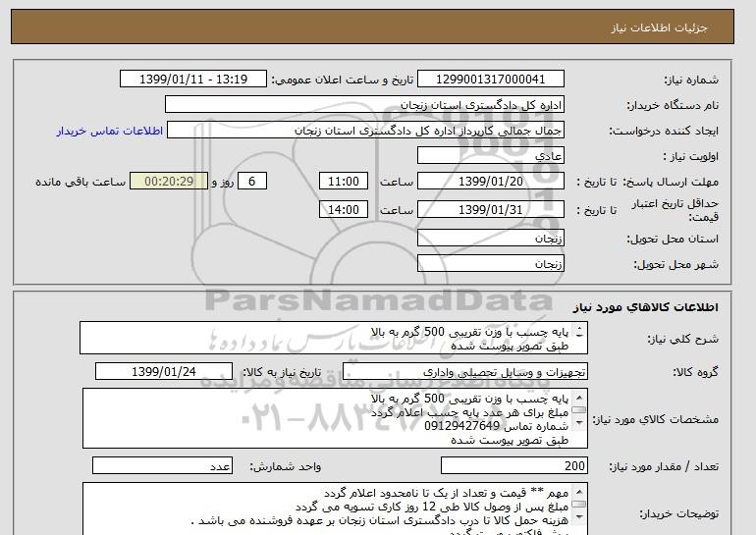Viewport: 756px width, 535px height.
Task: Click the delivery city field زنجان
Action: point(490,264)
